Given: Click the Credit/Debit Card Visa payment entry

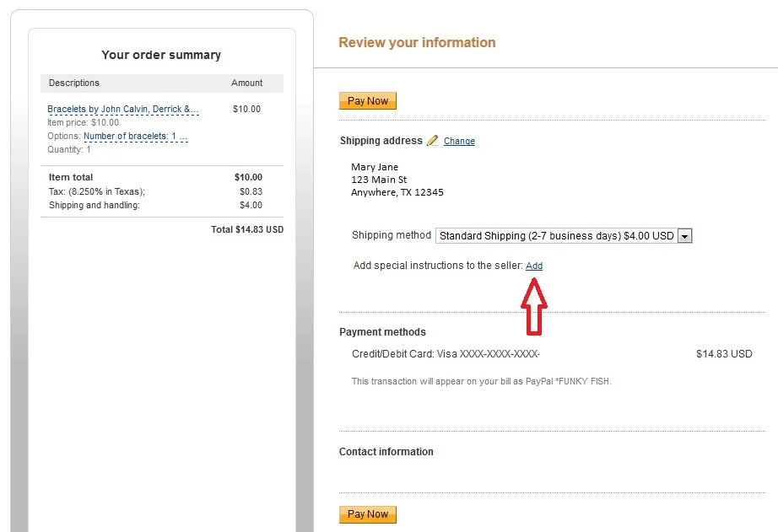Looking at the screenshot, I should [446, 354].
